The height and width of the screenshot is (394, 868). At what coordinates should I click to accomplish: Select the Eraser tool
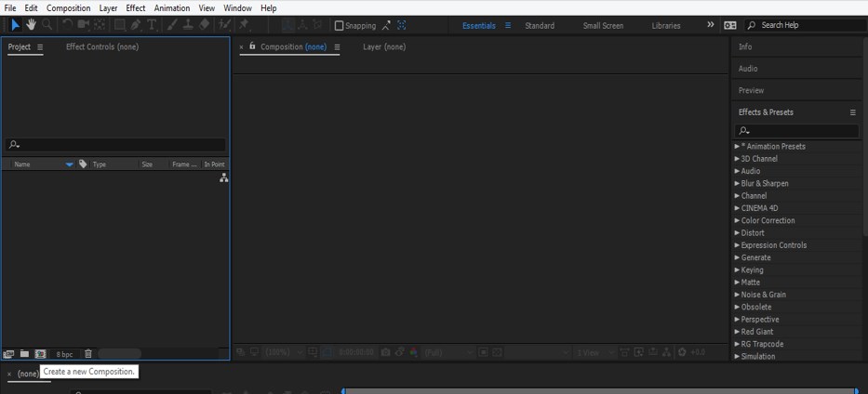pyautogui.click(x=205, y=25)
